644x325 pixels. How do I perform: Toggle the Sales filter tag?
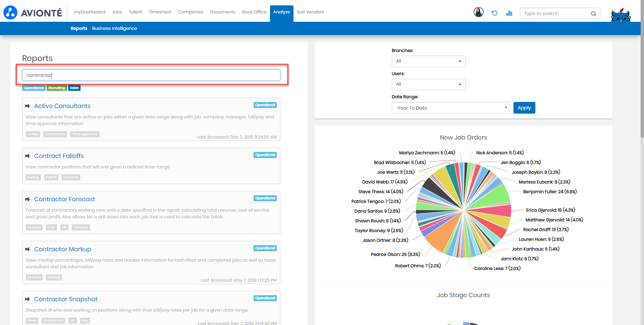pos(74,88)
